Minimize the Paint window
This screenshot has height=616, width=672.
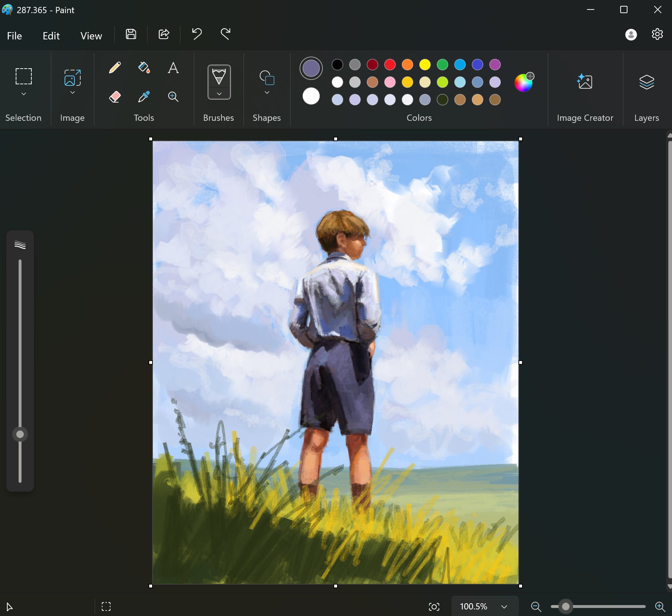pos(591,10)
